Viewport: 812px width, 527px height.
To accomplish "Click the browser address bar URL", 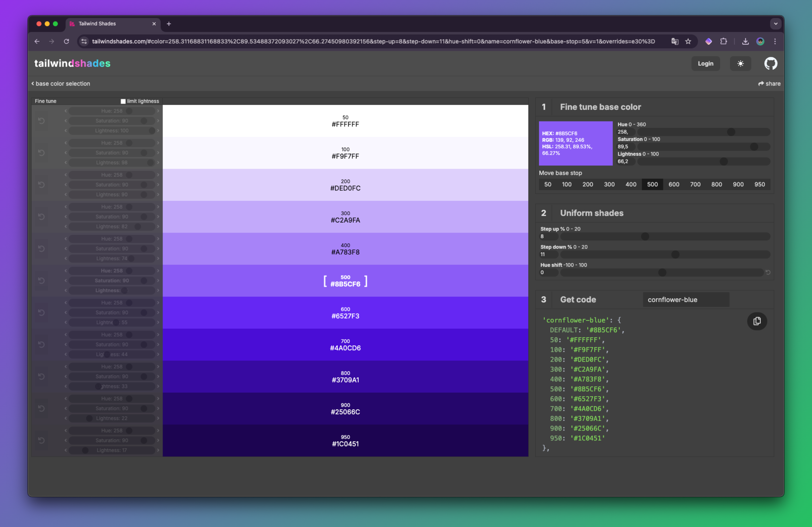I will coord(373,41).
